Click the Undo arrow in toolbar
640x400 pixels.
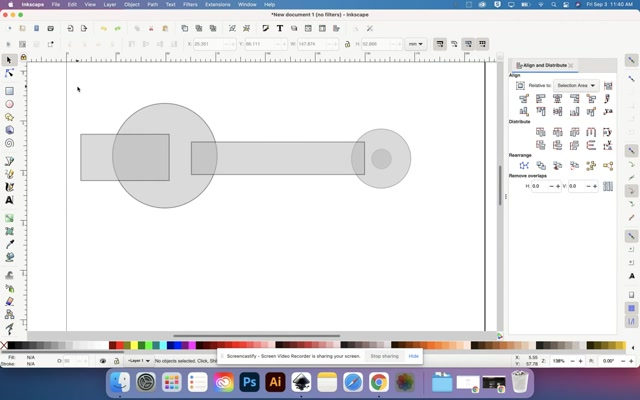[x=102, y=28]
